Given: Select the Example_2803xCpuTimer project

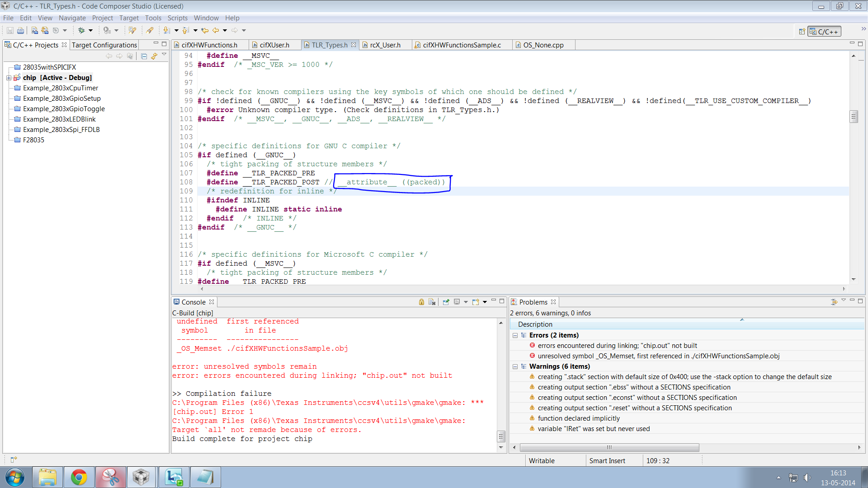Looking at the screenshot, I should click(61, 88).
